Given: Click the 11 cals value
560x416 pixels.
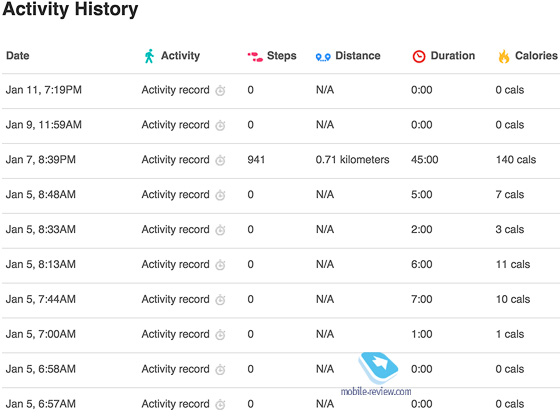Looking at the screenshot, I should pos(513,265).
